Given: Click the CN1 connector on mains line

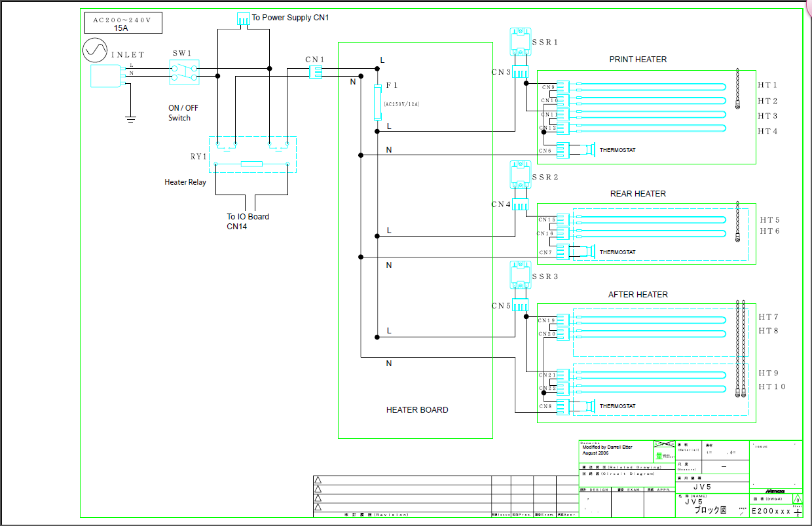Looking at the screenshot, I should coord(315,72).
